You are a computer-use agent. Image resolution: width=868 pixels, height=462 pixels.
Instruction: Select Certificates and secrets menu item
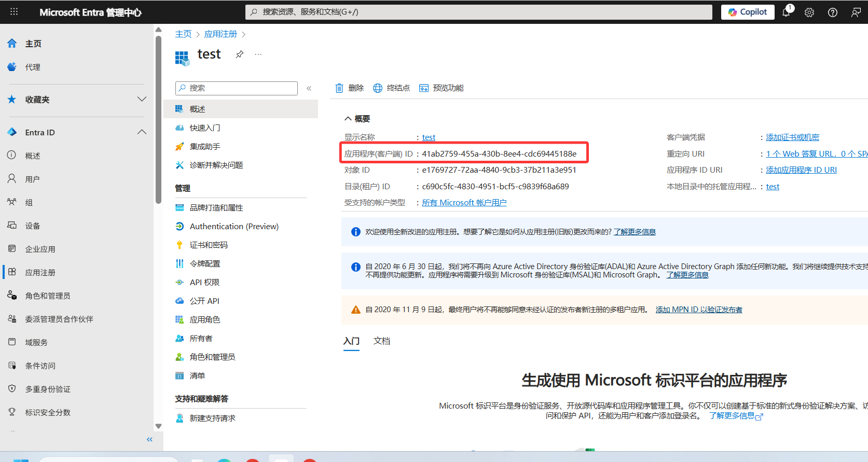coord(209,245)
